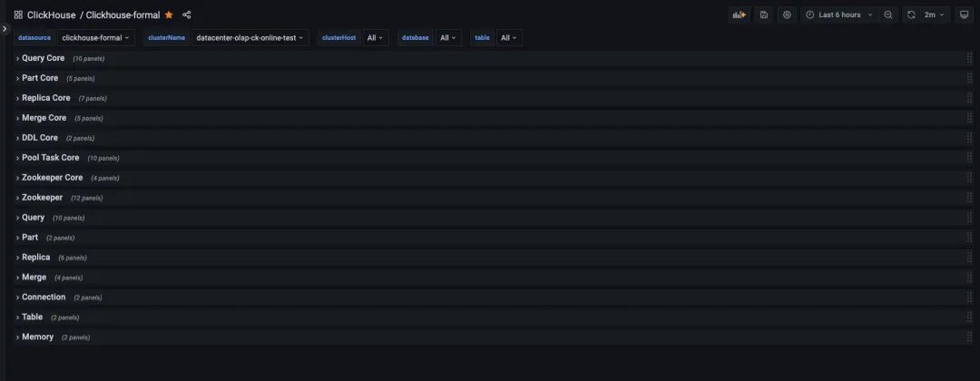Viewport: 980px width, 381px height.
Task: Click the "(10 panels)" text of Query Core
Action: pyautogui.click(x=89, y=59)
